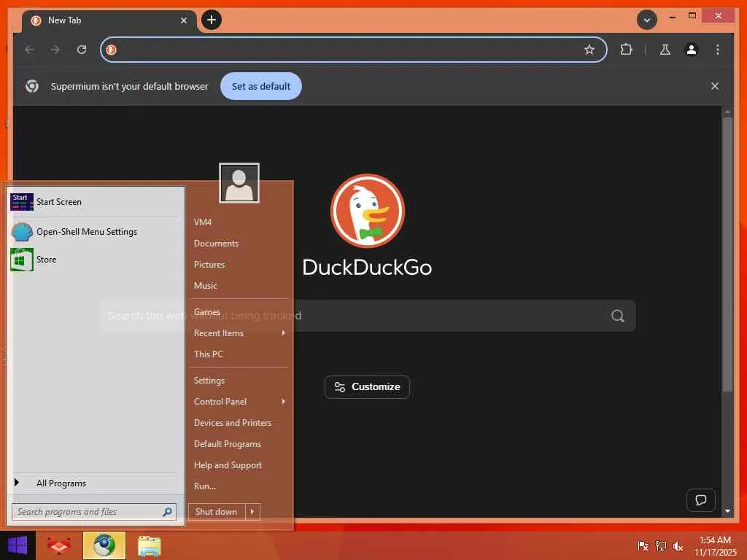
Task: Click Set as default button
Action: tap(261, 86)
